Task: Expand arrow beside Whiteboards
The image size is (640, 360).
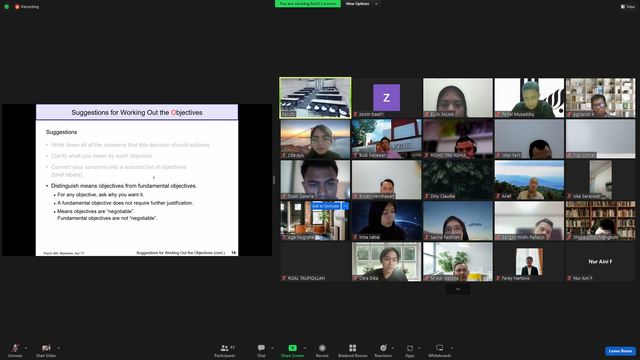Action: click(x=452, y=348)
